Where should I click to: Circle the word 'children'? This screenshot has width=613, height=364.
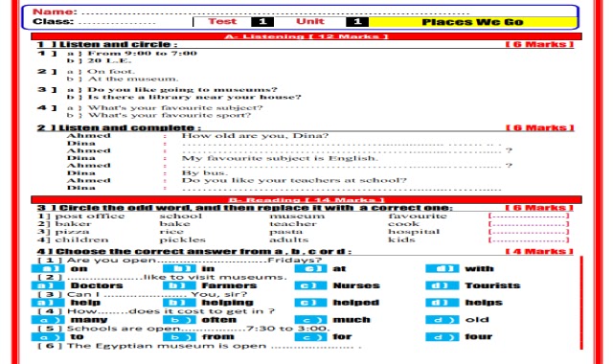pyautogui.click(x=81, y=239)
